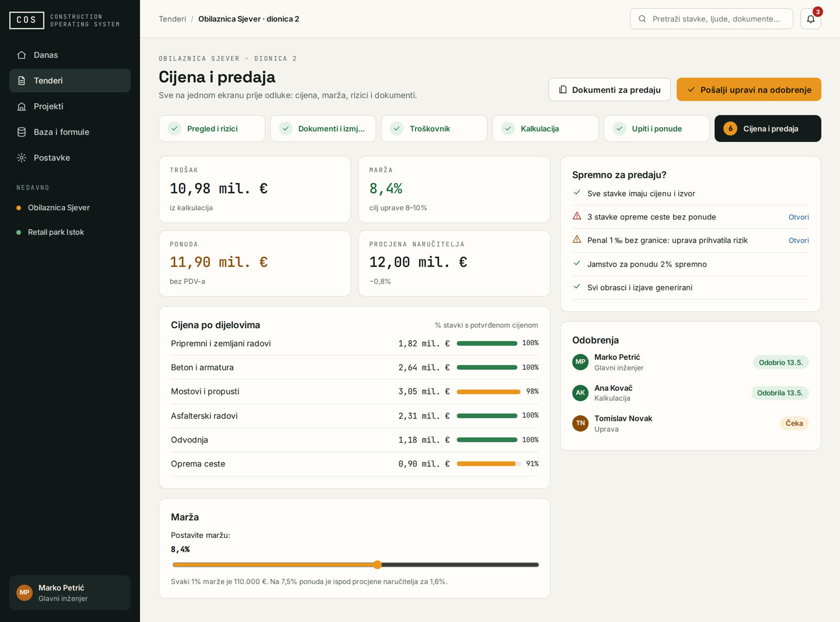Screen dimensions: 840x622
Task: Open recent project Retail park Istok
Action: click(x=70, y=232)
